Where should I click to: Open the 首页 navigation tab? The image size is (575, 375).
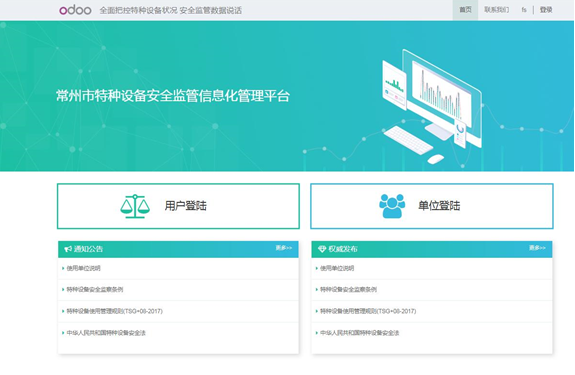465,10
